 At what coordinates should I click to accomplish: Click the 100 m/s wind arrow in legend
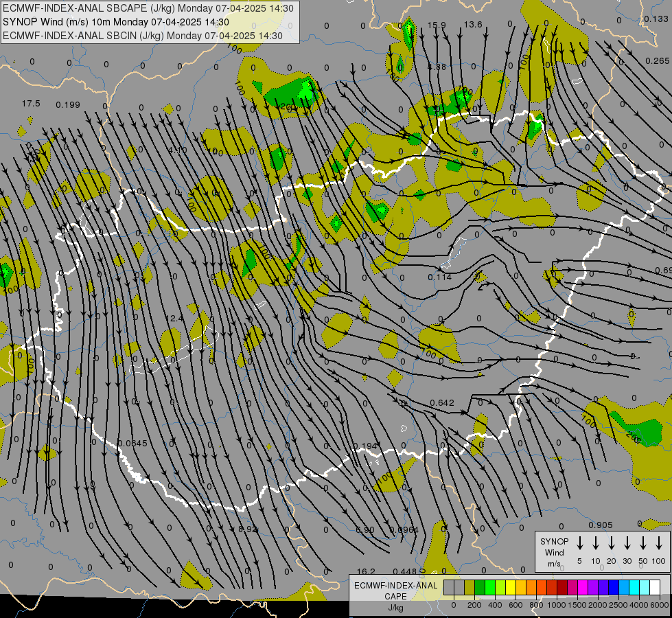tap(659, 543)
